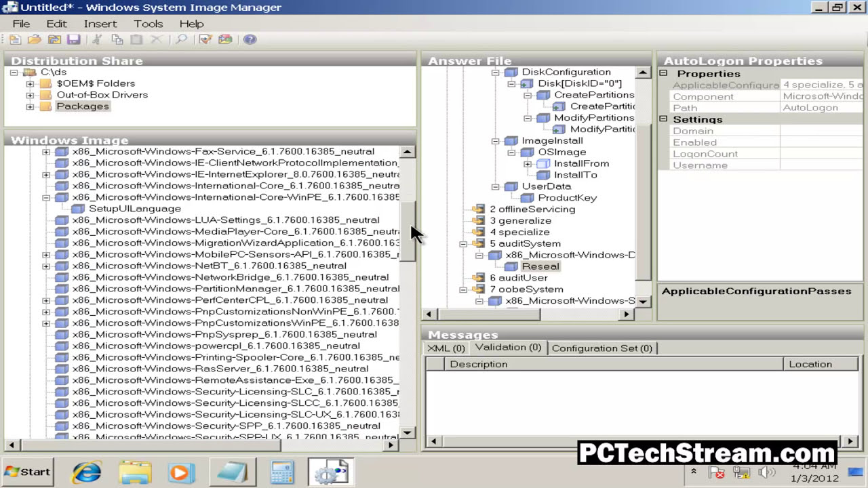Expand the $OEM$ Folders node
The image size is (868, 488).
pos(30,83)
